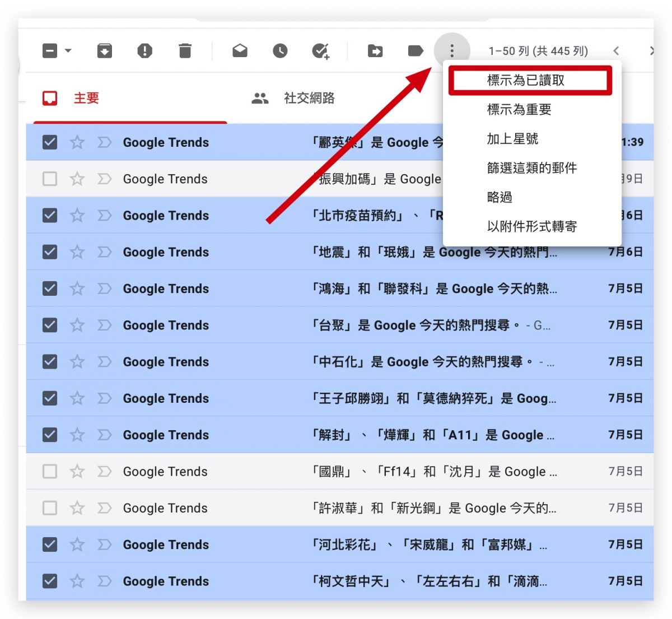The width and height of the screenshot is (672, 619).
Task: Check the 「國鼎」 email checkbox
Action: pos(50,471)
